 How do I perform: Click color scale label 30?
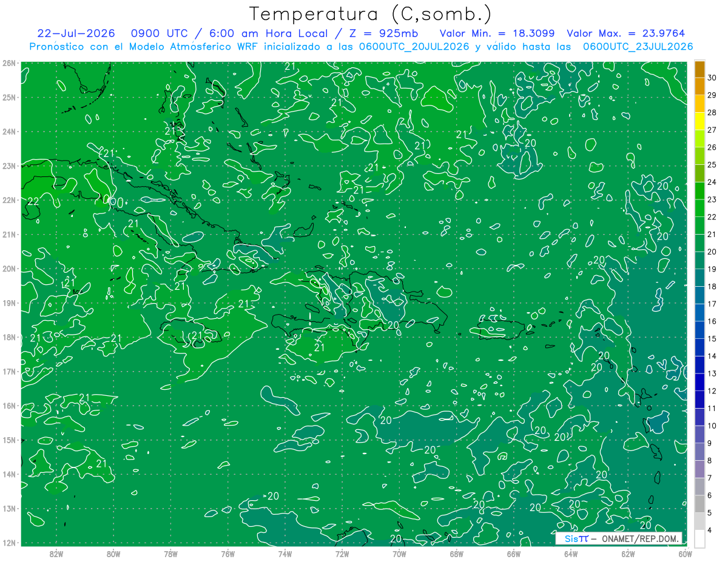point(712,78)
